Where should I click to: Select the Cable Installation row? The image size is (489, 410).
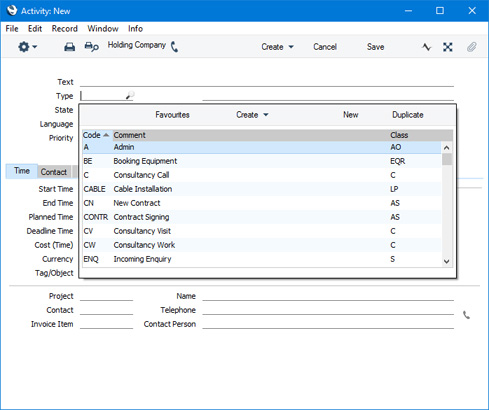click(x=262, y=189)
